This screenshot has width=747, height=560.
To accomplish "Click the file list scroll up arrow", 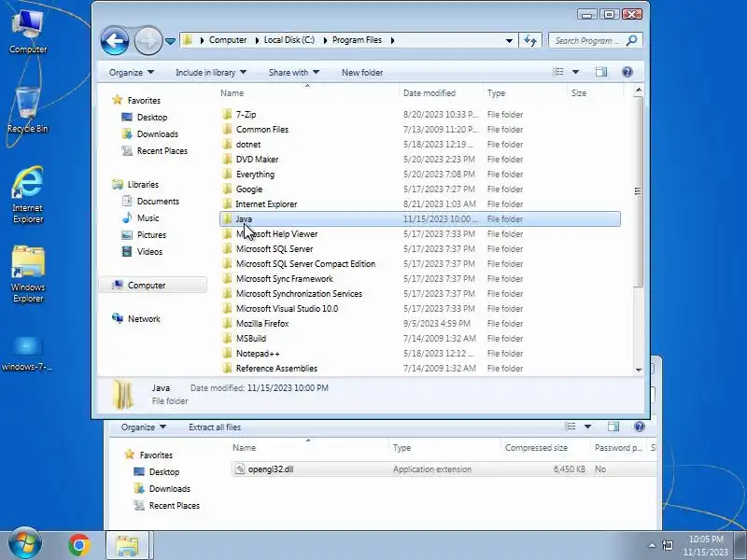I will 639,91.
